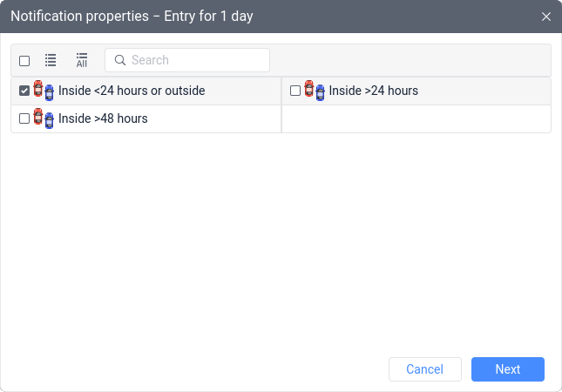The height and width of the screenshot is (392, 562).
Task: Click the list view icon in toolbar
Action: click(x=51, y=60)
